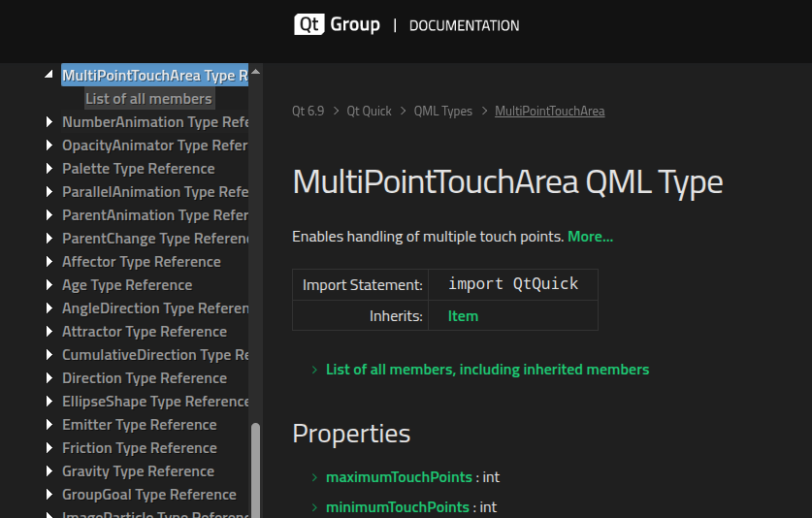Open Affector Type Reference entry
The width and height of the screenshot is (812, 518).
(142, 262)
